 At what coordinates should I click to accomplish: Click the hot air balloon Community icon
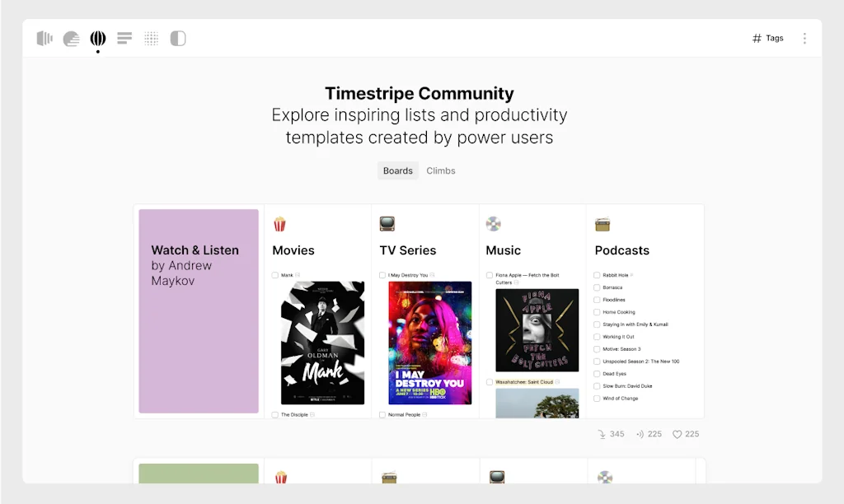point(98,38)
